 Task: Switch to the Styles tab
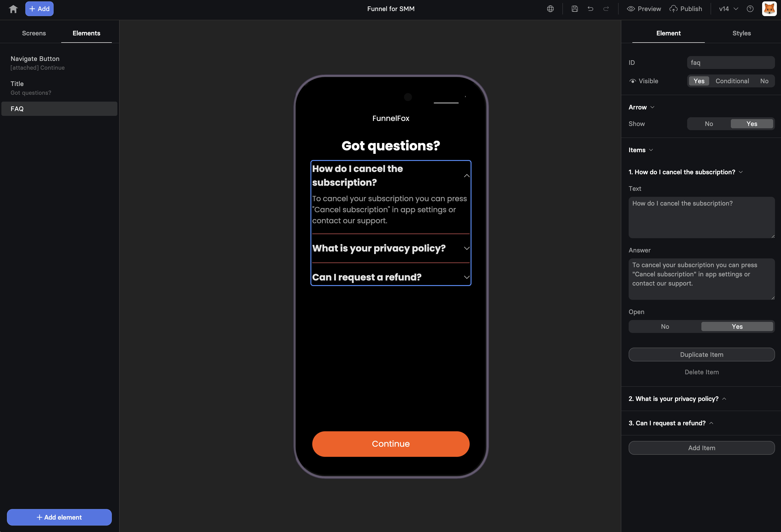(x=742, y=33)
